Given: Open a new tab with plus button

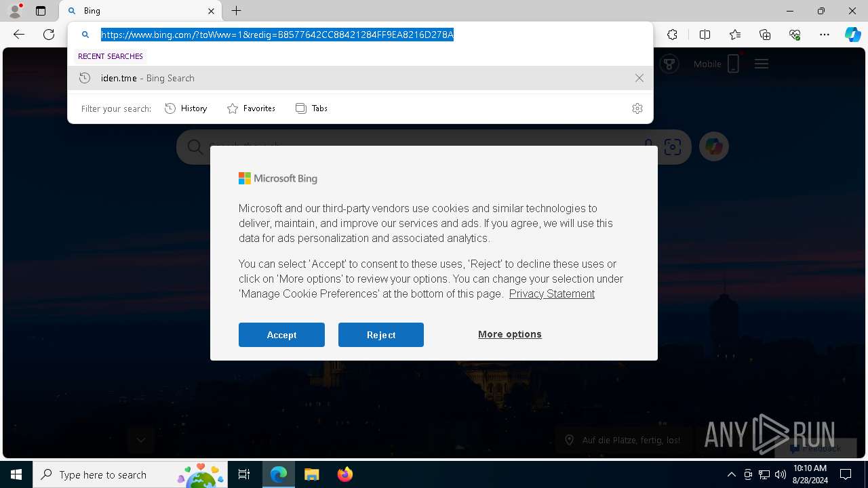Looking at the screenshot, I should (x=236, y=11).
